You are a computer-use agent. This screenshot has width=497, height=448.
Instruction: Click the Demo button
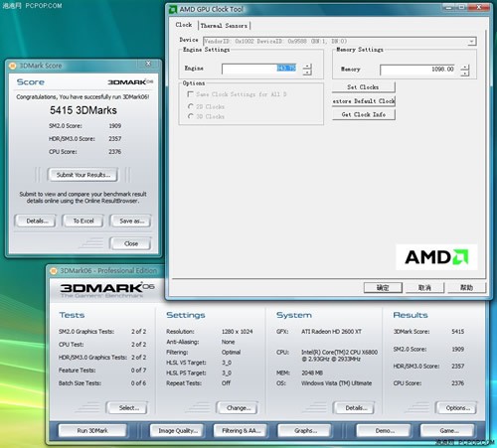[x=384, y=430]
